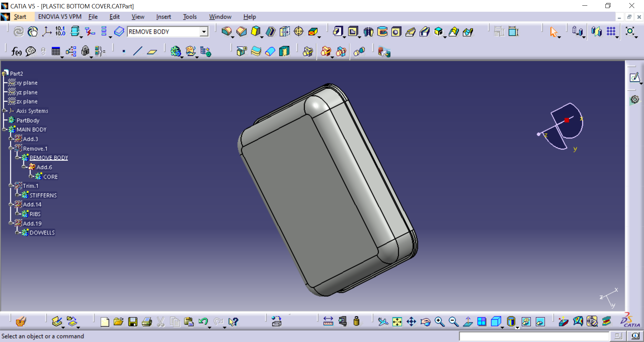Image resolution: width=644 pixels, height=342 pixels.
Task: Click the Update All spiral icon
Action: (18, 32)
